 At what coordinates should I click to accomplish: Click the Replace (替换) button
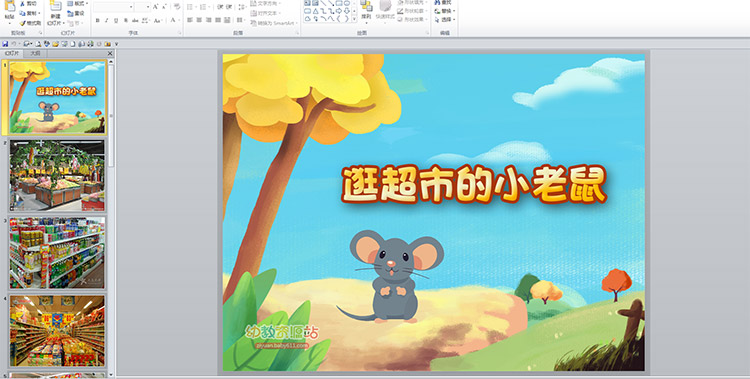point(445,11)
